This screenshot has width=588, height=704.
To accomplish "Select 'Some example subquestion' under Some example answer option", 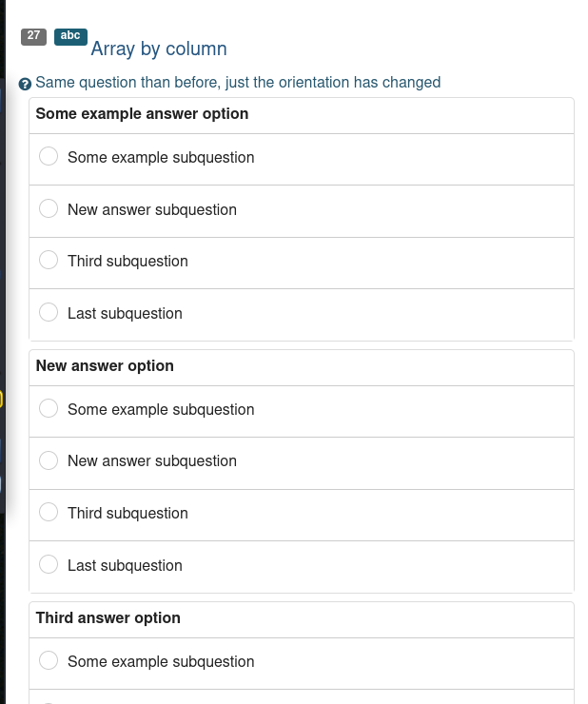I will tap(49, 157).
